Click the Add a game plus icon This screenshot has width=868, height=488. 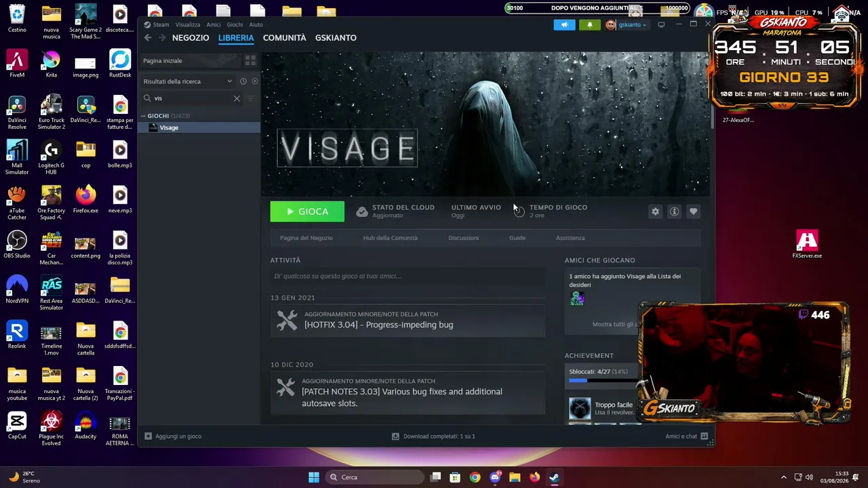click(149, 436)
